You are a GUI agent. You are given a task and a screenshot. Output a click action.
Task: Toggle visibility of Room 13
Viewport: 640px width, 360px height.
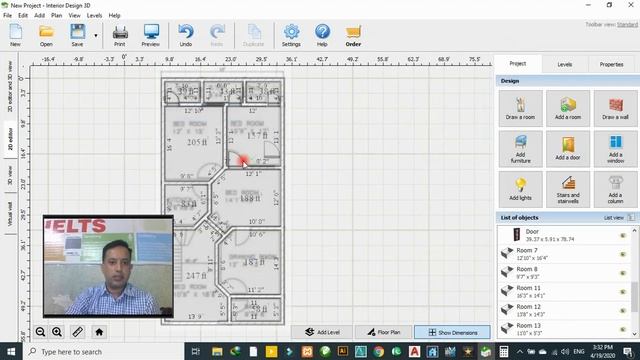coord(623,329)
